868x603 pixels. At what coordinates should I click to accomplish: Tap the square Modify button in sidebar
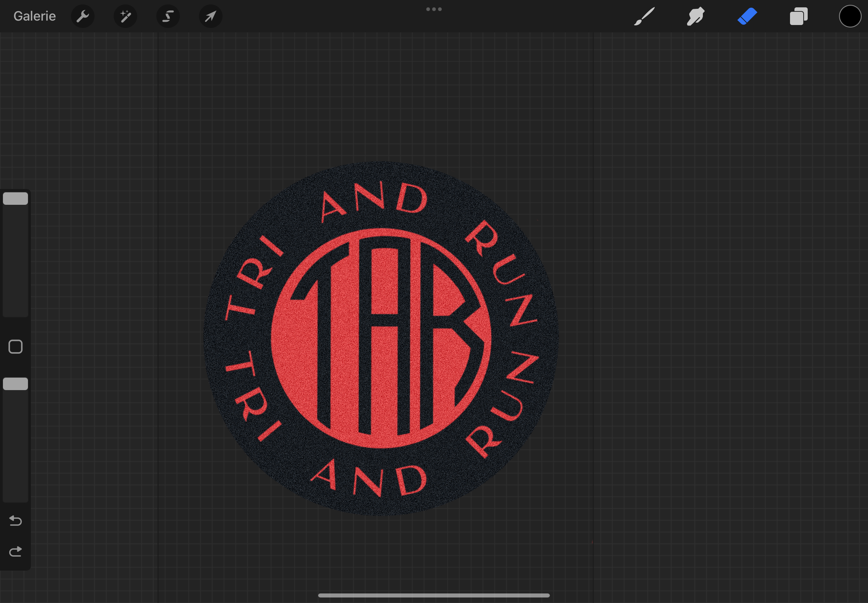coord(15,346)
